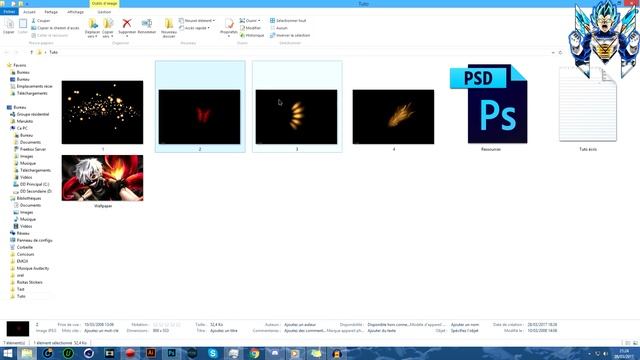The height and width of the screenshot is (360, 640).
Task: Click the Copier icon in the ribbon
Action: pyautogui.click(x=9, y=26)
